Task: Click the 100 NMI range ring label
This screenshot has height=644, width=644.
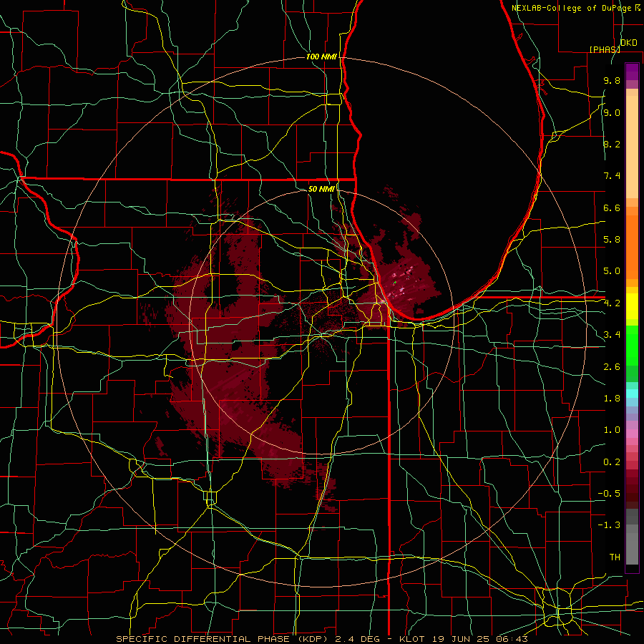Action: pyautogui.click(x=321, y=57)
